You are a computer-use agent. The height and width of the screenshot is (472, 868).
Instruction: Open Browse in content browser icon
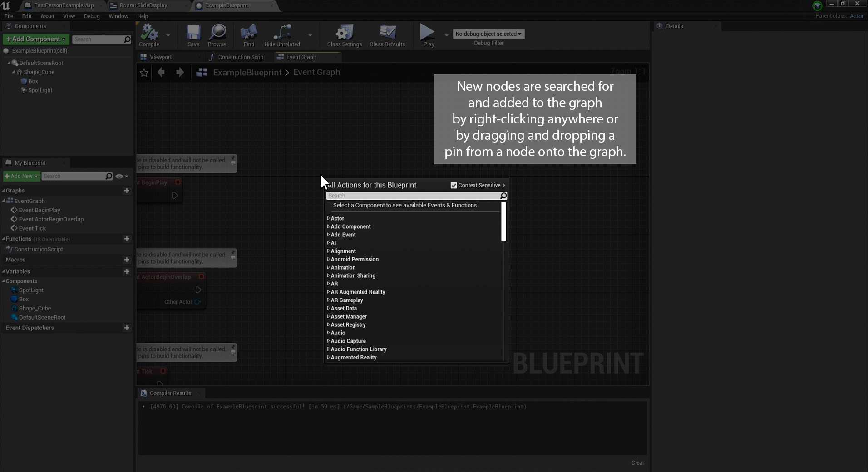tap(217, 33)
